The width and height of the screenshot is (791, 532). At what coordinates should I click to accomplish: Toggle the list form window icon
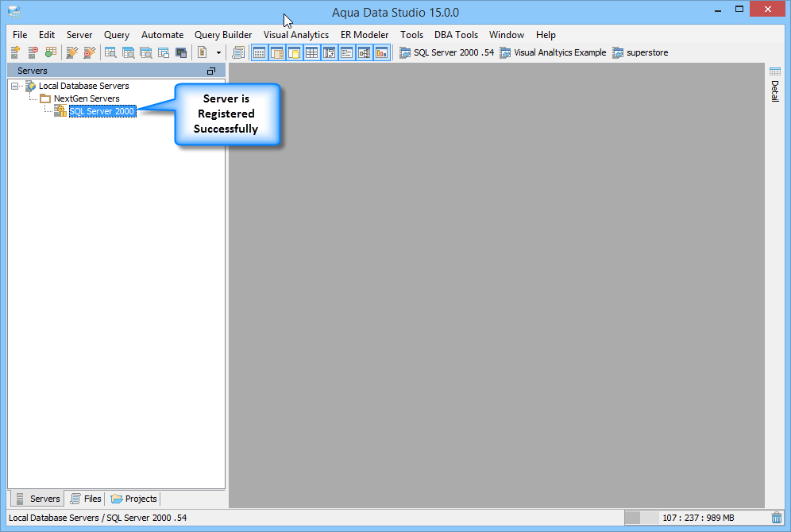point(346,52)
